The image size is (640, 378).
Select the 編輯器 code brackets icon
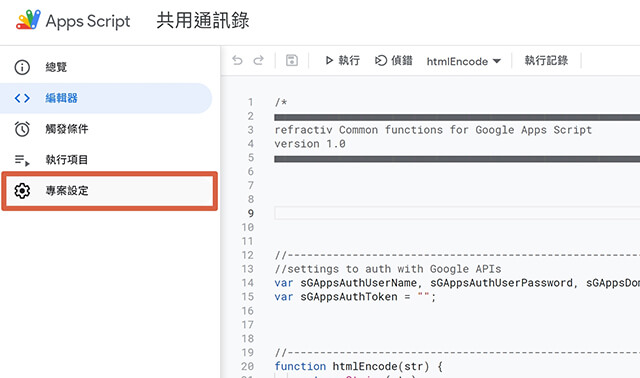22,98
